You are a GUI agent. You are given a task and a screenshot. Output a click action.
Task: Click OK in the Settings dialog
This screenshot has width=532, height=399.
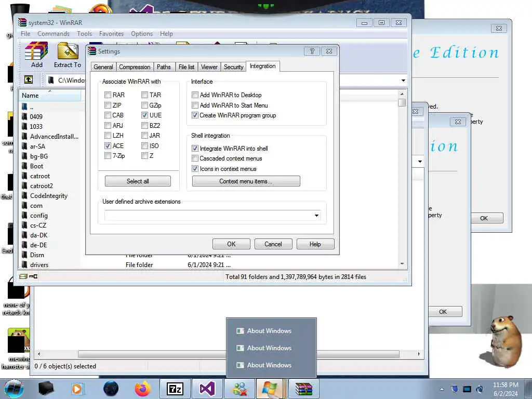pos(231,244)
